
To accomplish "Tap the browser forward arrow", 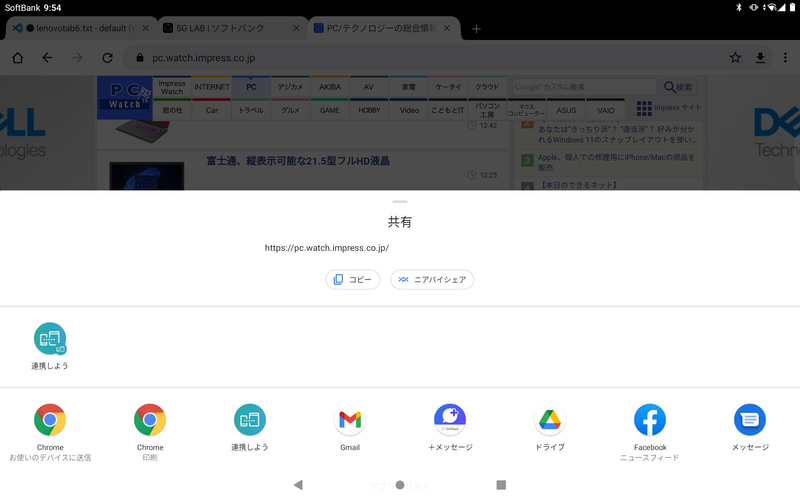I will 77,58.
